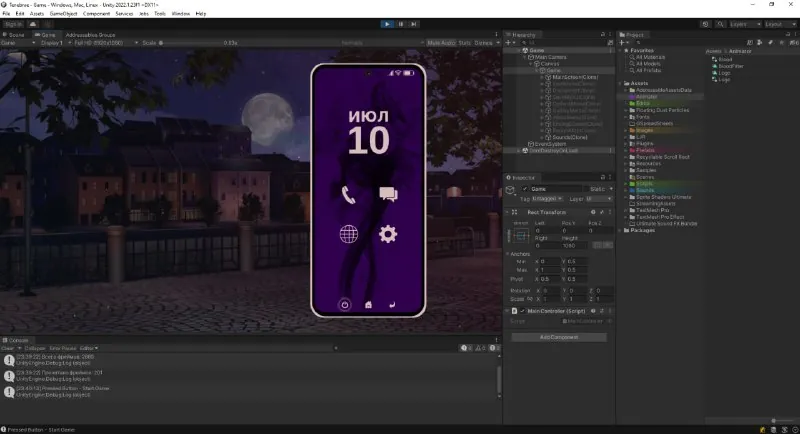800x434 pixels.
Task: Tap the chat messages icon on the phone screen
Action: coord(388,194)
